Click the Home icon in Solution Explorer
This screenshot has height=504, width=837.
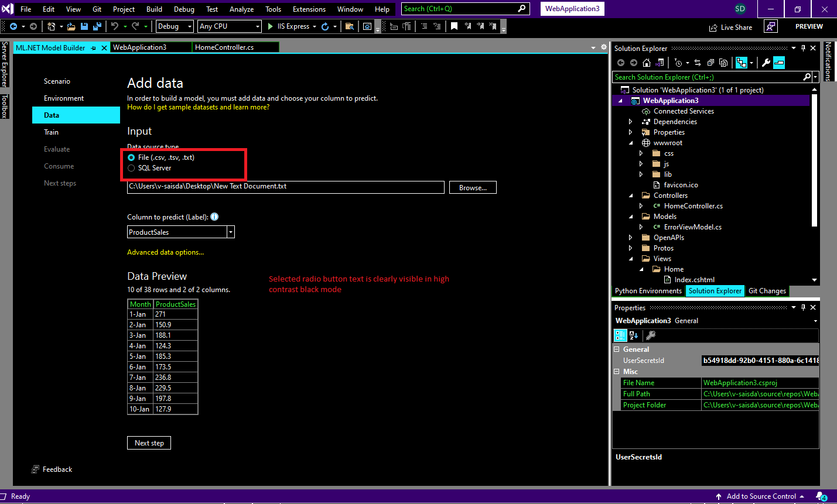(646, 63)
